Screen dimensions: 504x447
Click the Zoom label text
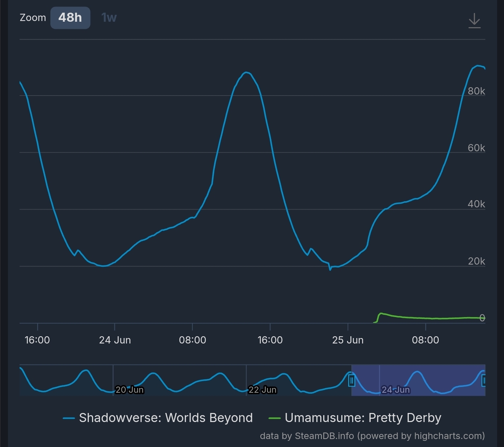pyautogui.click(x=33, y=18)
